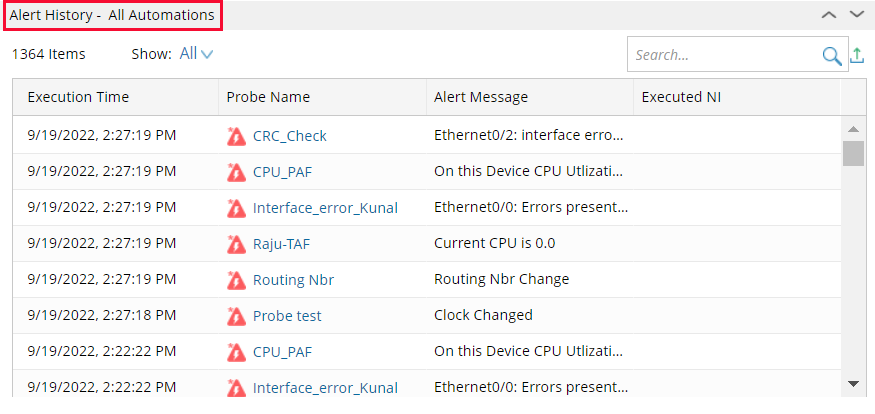
Task: Click the alert icon beside Probe test
Action: (x=236, y=316)
